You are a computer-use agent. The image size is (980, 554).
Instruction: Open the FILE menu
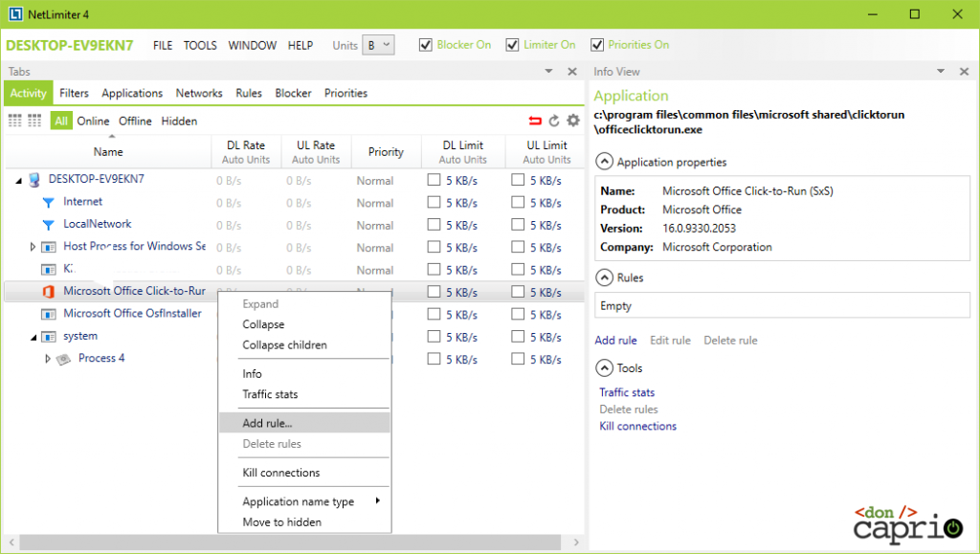[x=163, y=45]
